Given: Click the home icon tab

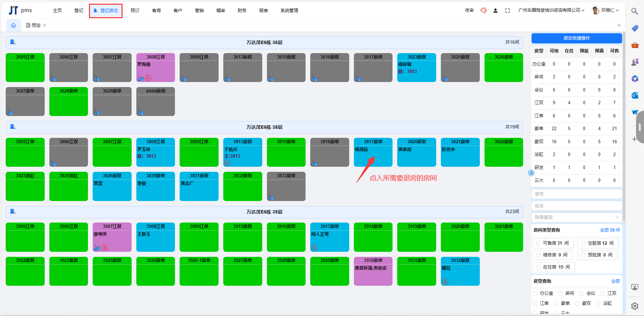Looking at the screenshot, I should pos(13,25).
